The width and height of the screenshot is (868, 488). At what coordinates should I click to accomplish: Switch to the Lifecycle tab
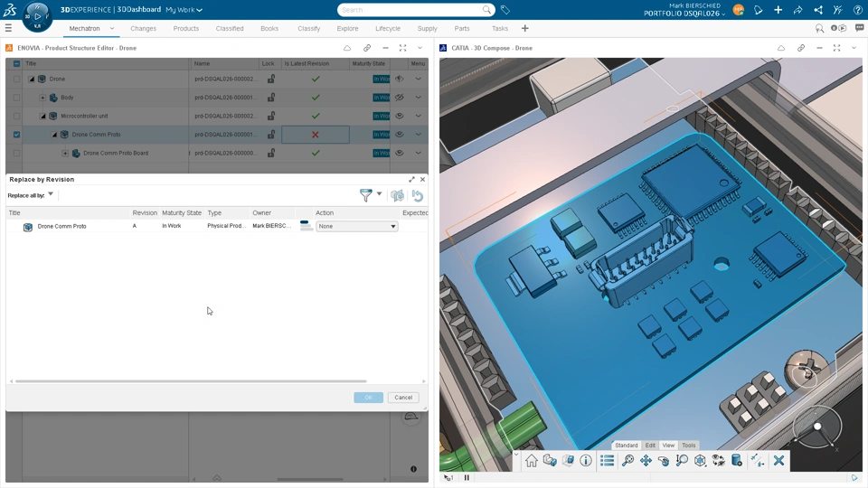point(388,28)
